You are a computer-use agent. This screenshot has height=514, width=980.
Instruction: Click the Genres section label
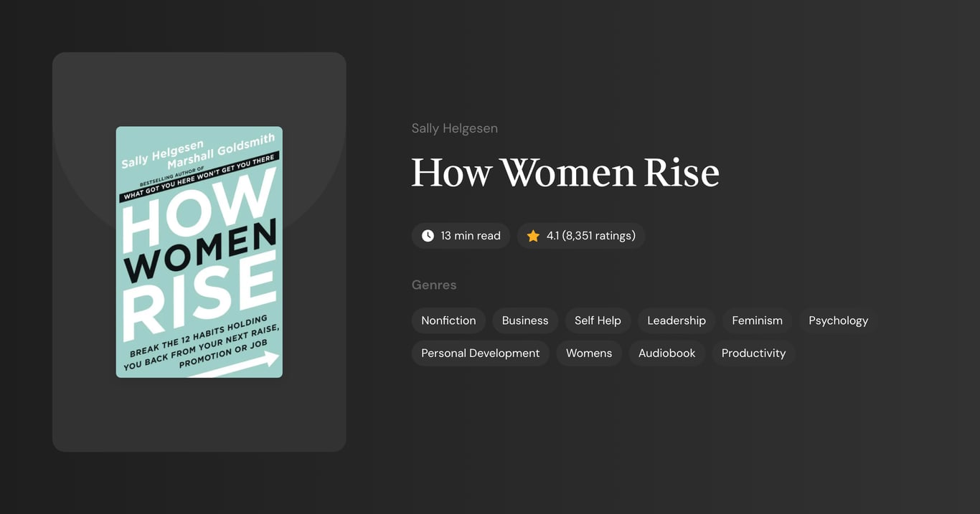[x=434, y=285]
